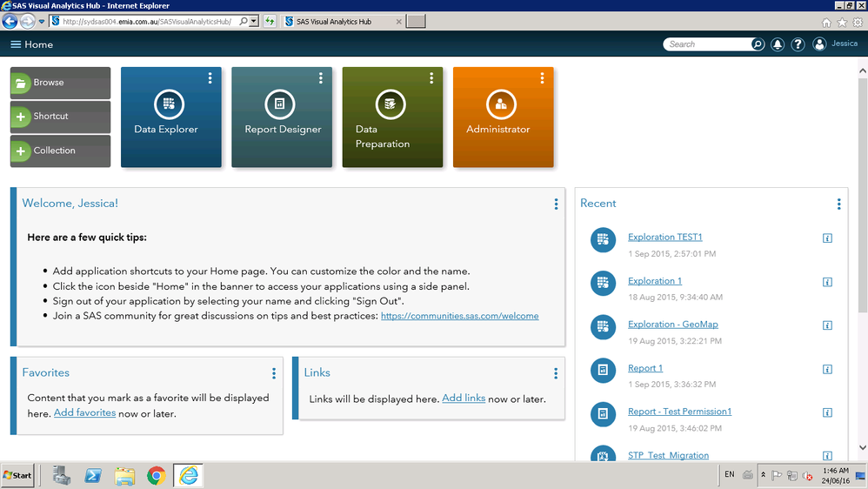Screen dimensions: 868x489
Task: Add a new Shortcut
Action: [60, 117]
